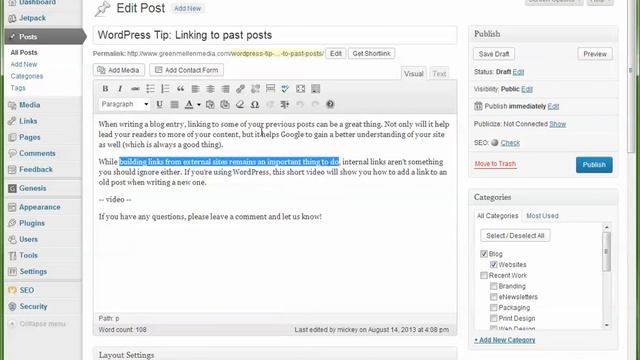Check the Print Design category
Screen dimensions: 640x360
click(x=493, y=318)
